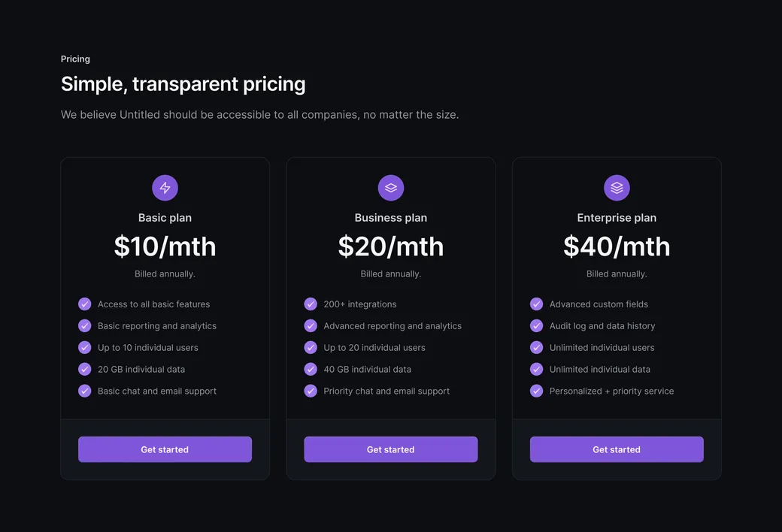
Task: Click the checkmark beside '200+ integrations'
Action: 311,304
